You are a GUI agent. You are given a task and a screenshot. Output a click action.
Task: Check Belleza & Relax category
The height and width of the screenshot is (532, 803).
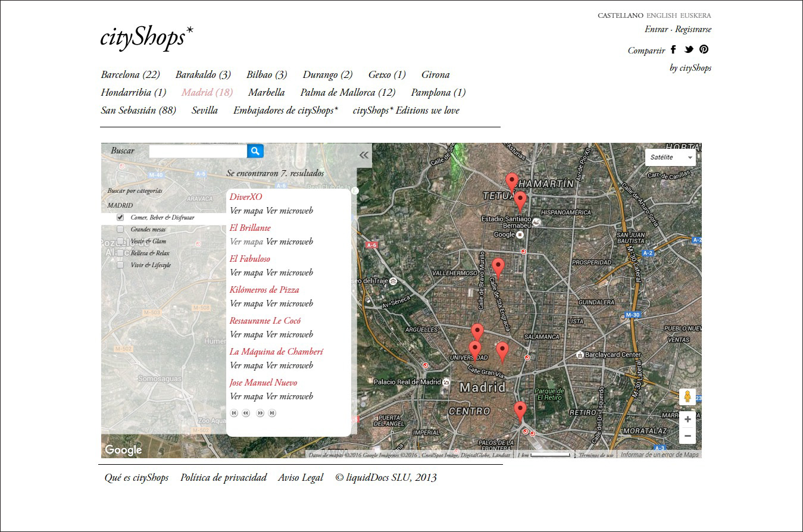pos(120,254)
